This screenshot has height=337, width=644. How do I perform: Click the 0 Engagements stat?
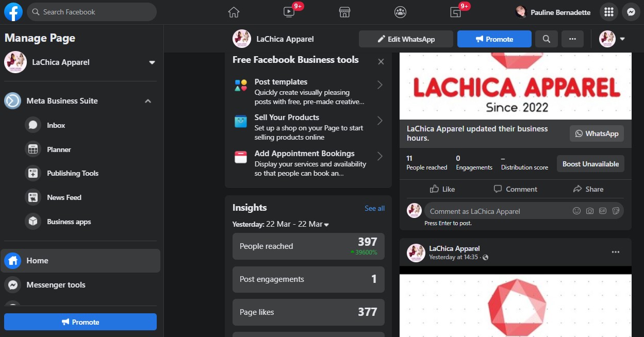click(474, 162)
